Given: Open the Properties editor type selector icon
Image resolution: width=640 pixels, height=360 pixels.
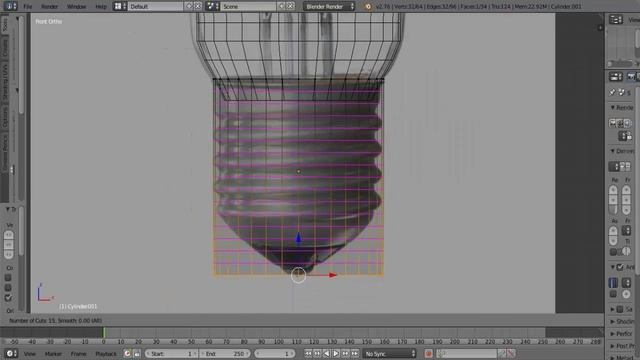Looking at the screenshot, I should pos(616,76).
